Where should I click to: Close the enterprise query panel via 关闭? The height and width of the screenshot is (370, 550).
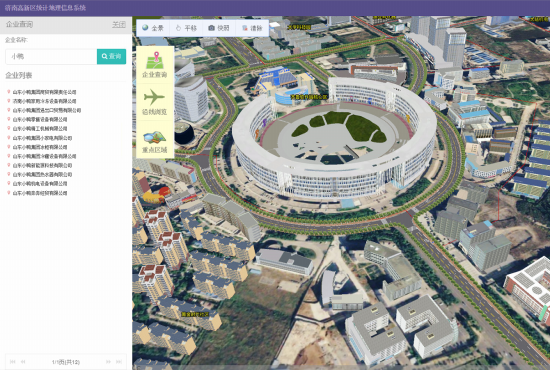pos(119,25)
